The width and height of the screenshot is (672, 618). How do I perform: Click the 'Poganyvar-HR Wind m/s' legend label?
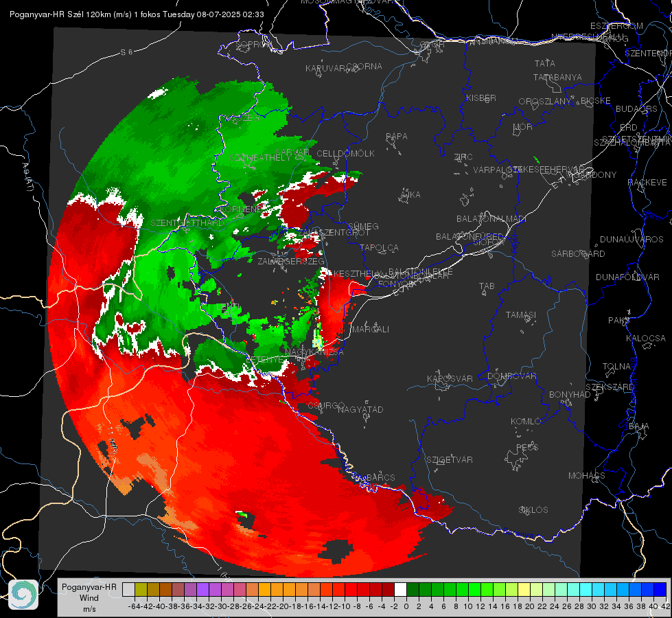coord(89,598)
